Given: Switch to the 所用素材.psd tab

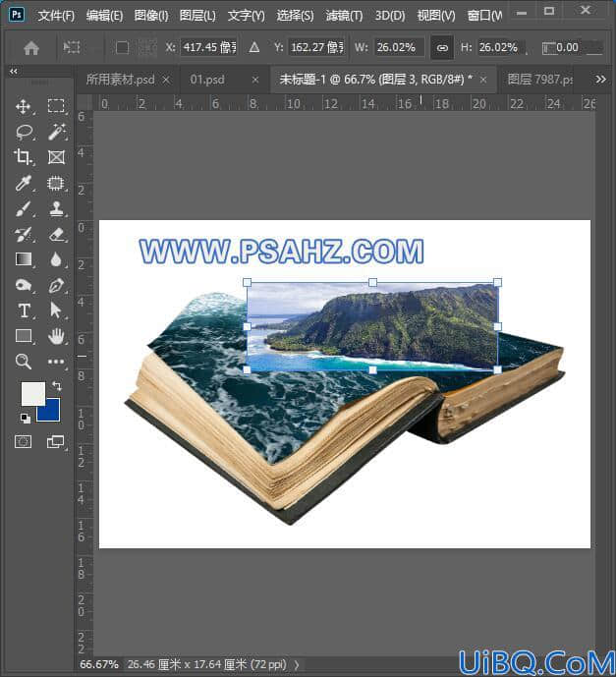Looking at the screenshot, I should click(x=120, y=80).
